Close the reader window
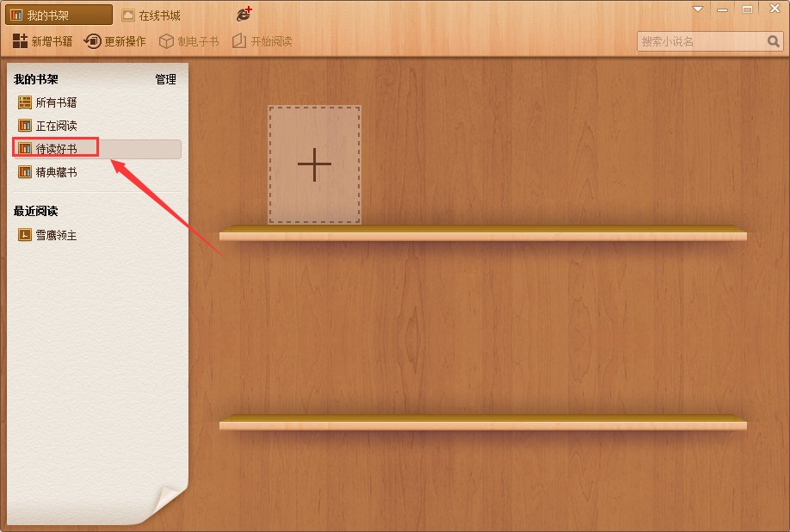790x532 pixels. (x=775, y=9)
